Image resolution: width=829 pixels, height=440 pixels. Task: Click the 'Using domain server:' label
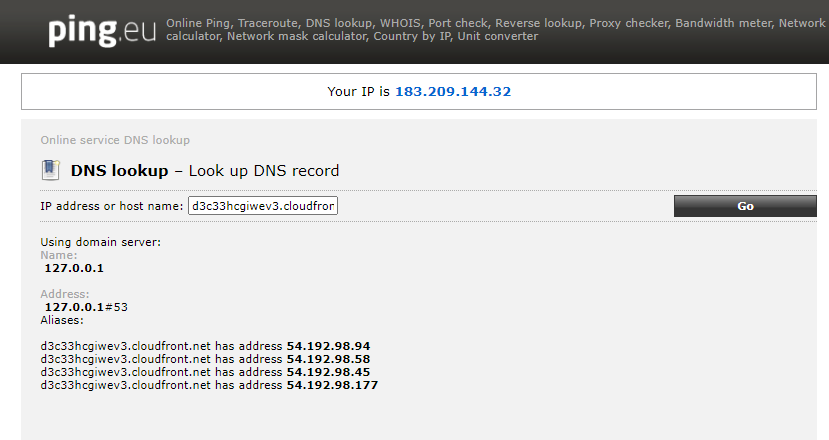100,242
